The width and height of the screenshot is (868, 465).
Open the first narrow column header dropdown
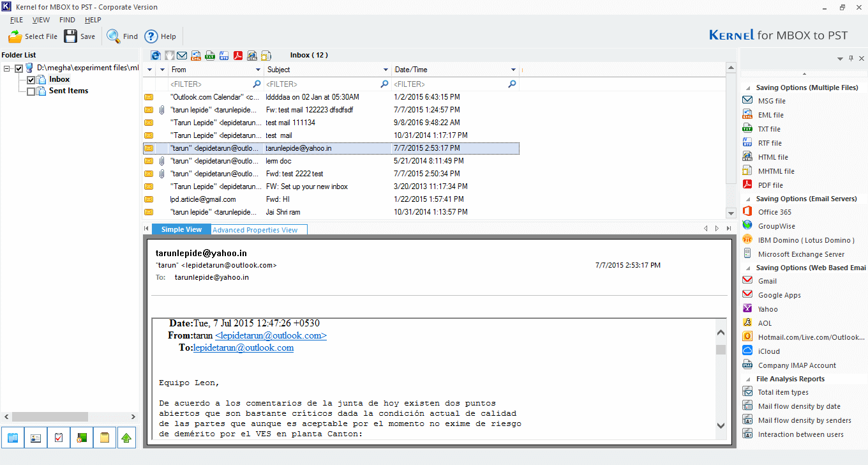tap(150, 70)
